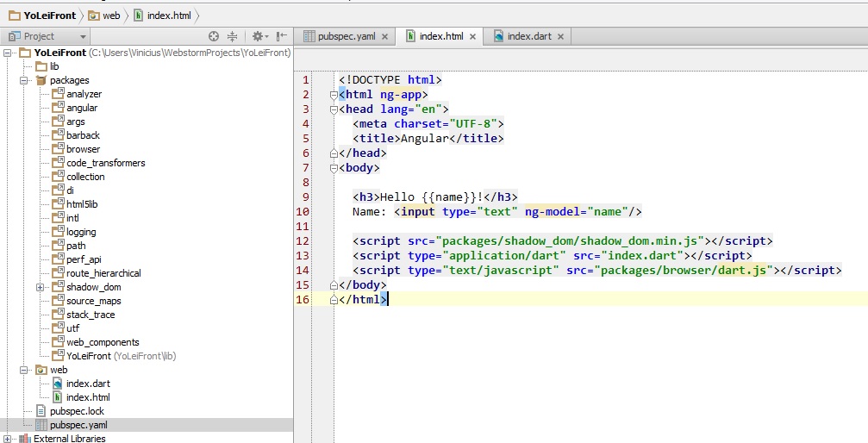Collapse the YoLeiFront root project node

[8, 53]
